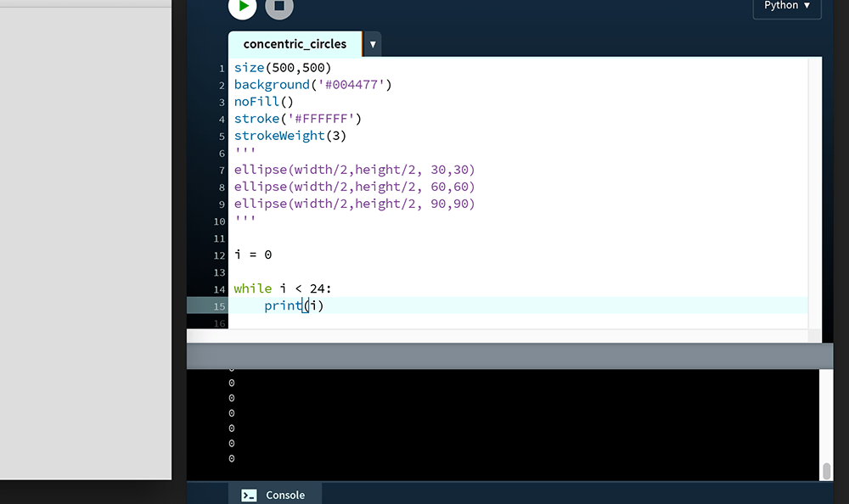The image size is (849, 504).
Task: Click the ellipse line ending in 30,30
Action: (x=355, y=170)
